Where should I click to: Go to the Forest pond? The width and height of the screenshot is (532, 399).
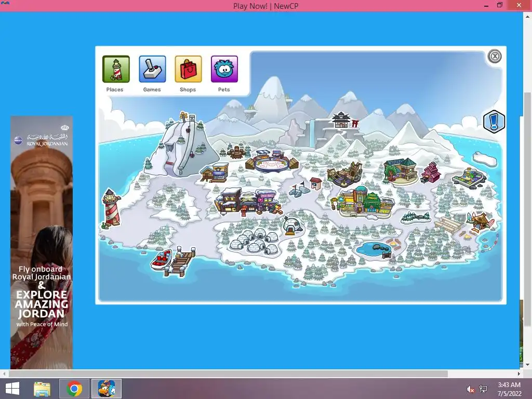[374, 249]
